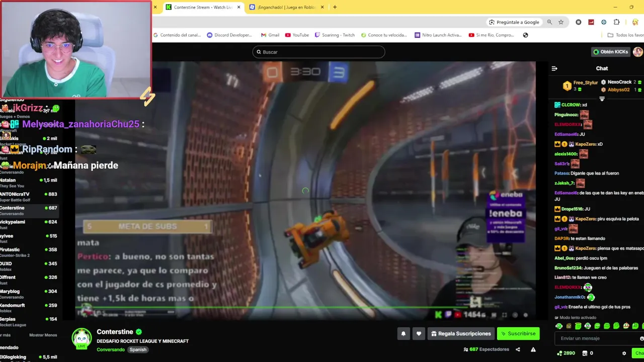Viewport: 644px width, 362px height.
Task: Open Chrome zoom magnifier icon in address bar
Action: click(x=549, y=22)
